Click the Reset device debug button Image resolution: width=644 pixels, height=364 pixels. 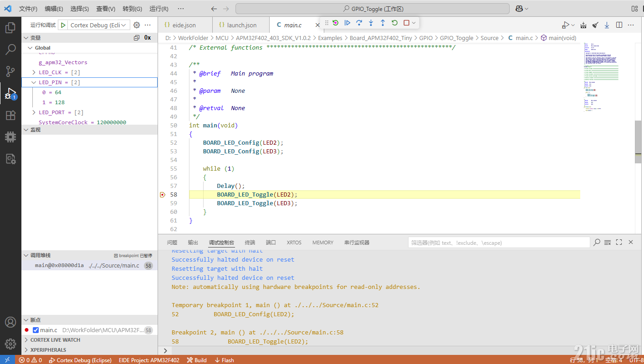[x=336, y=23]
